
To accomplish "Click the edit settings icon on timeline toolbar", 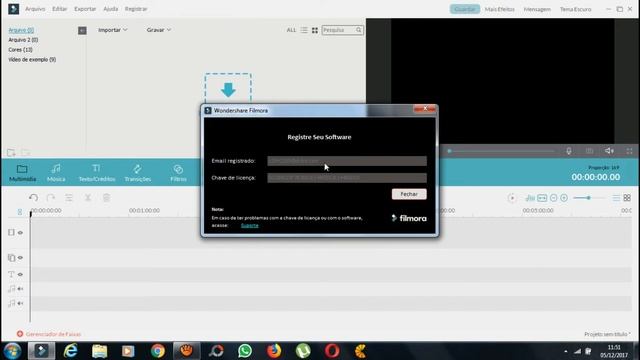I will coord(69,198).
